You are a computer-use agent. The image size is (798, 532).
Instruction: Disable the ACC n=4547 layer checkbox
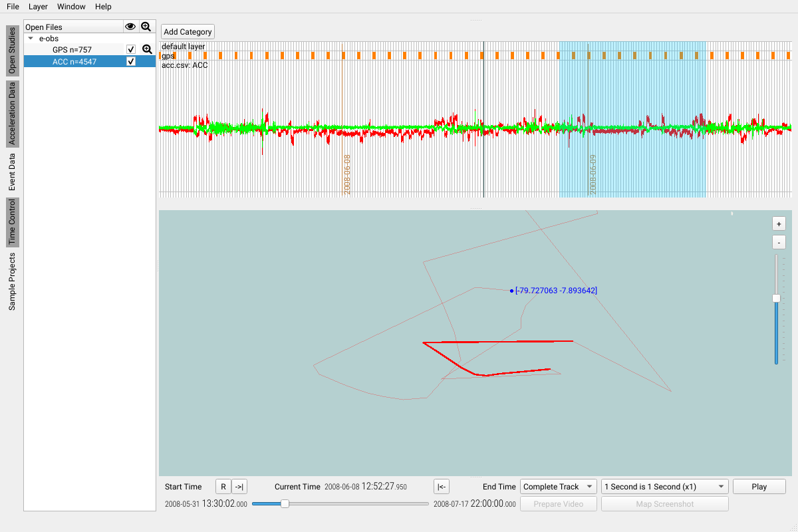pos(131,60)
